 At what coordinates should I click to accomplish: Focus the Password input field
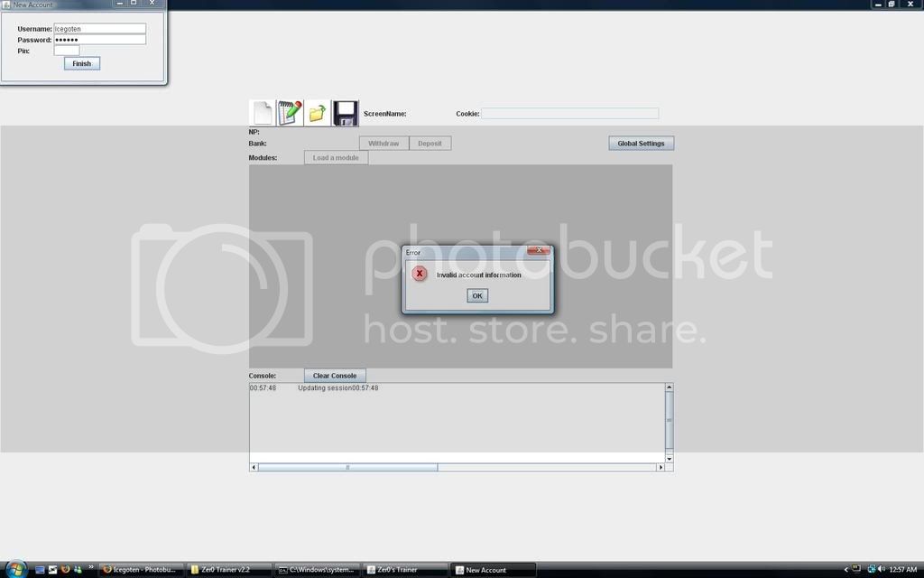(99, 40)
